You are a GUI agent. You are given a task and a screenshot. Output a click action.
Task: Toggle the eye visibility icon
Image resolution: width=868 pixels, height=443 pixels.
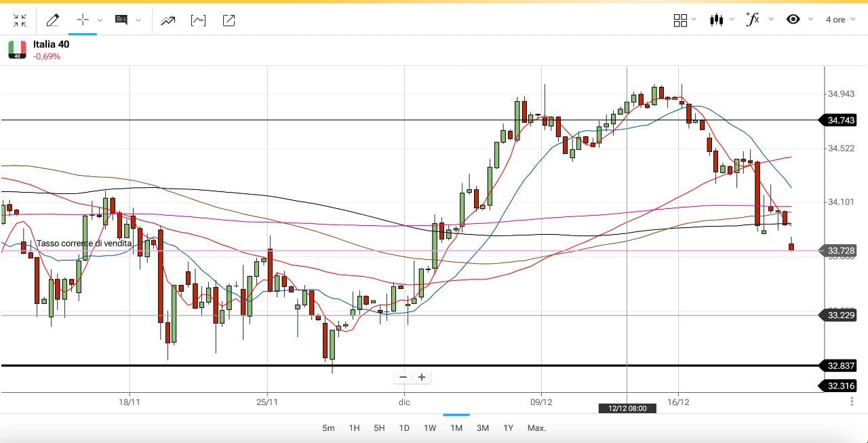[793, 20]
